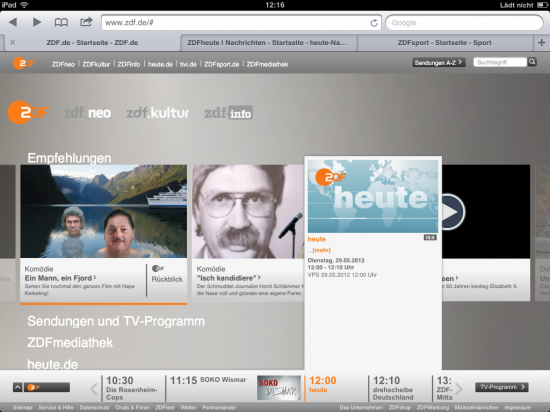Focus the Suchbegriff search field

500,62
